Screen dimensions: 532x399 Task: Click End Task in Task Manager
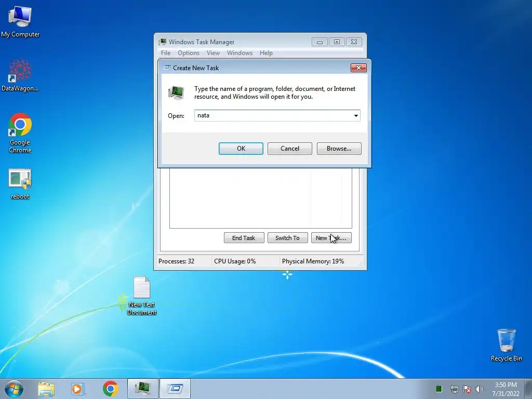(244, 238)
